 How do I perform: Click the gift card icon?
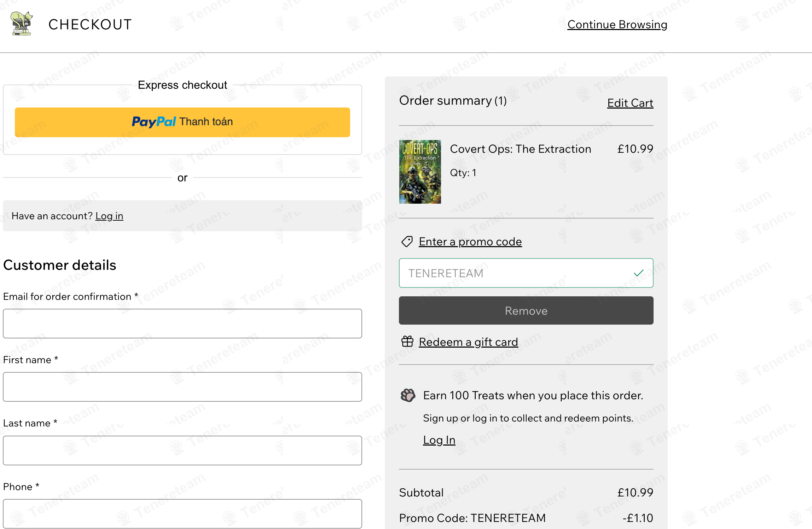(x=407, y=342)
